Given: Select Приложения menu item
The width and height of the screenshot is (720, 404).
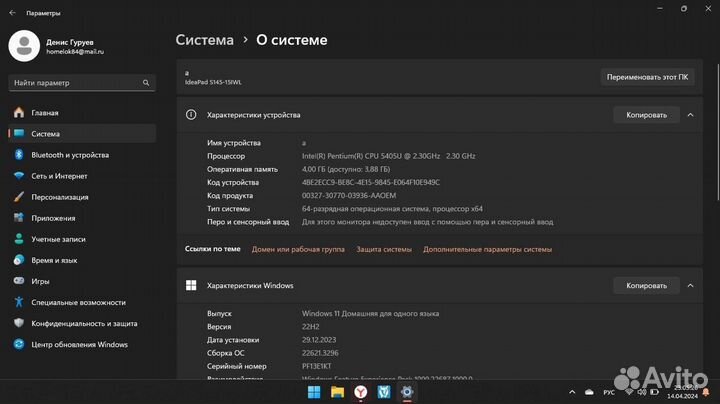Looking at the screenshot, I should click(x=82, y=218).
